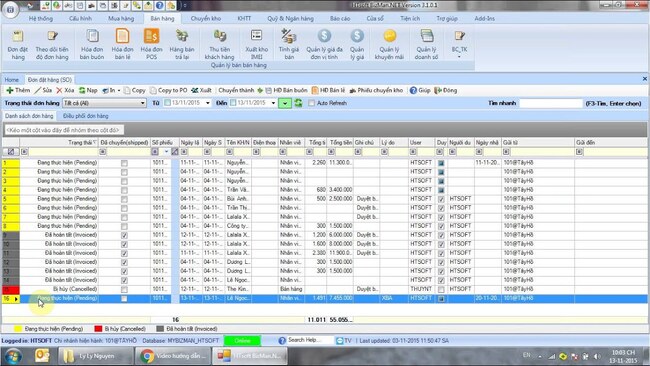Open the Đến date picker dropdown
Image resolution: width=650 pixels, height=366 pixels.
pyautogui.click(x=273, y=103)
